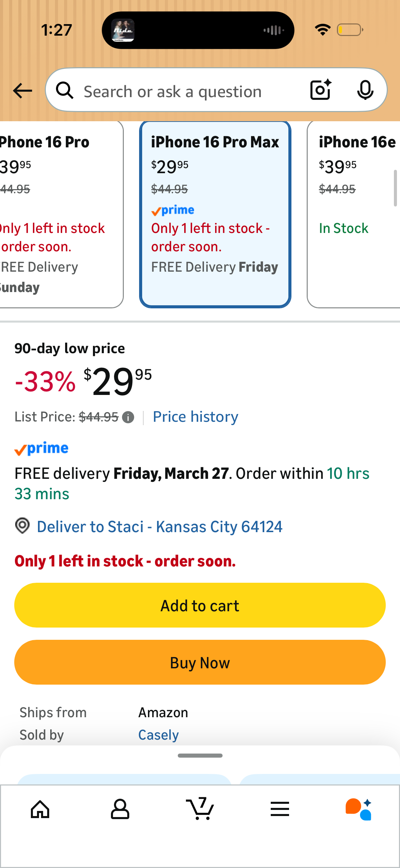
Task: Tap the delivery location pin icon
Action: click(x=22, y=526)
